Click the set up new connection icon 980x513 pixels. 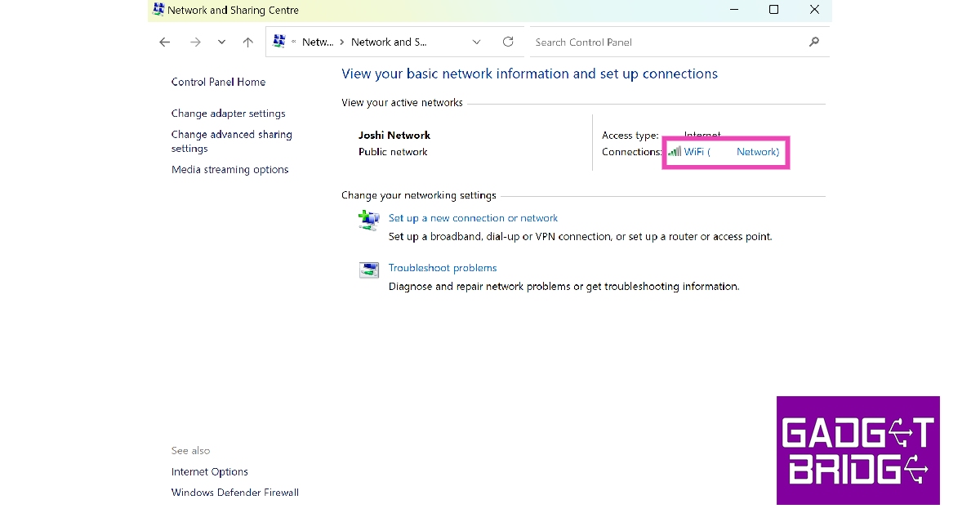click(x=369, y=220)
